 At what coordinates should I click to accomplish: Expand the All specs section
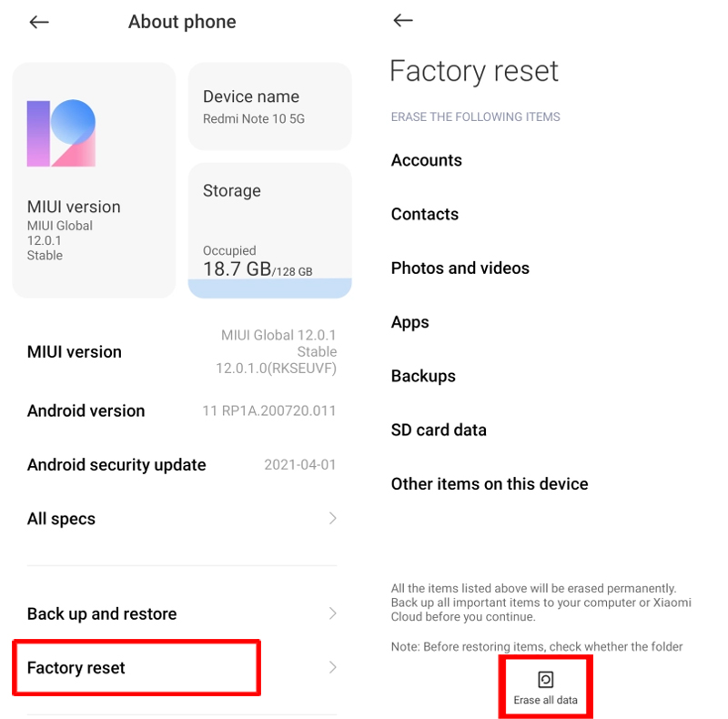click(182, 518)
